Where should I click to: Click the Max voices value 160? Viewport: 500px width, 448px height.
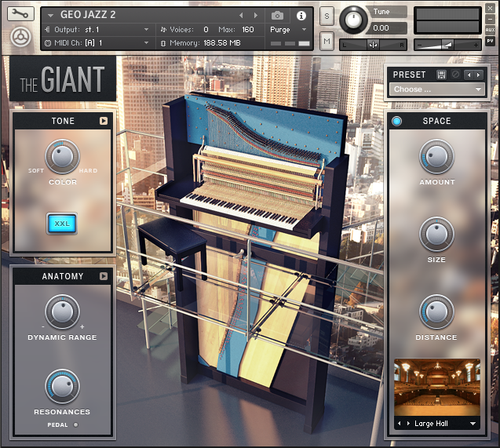click(x=248, y=30)
